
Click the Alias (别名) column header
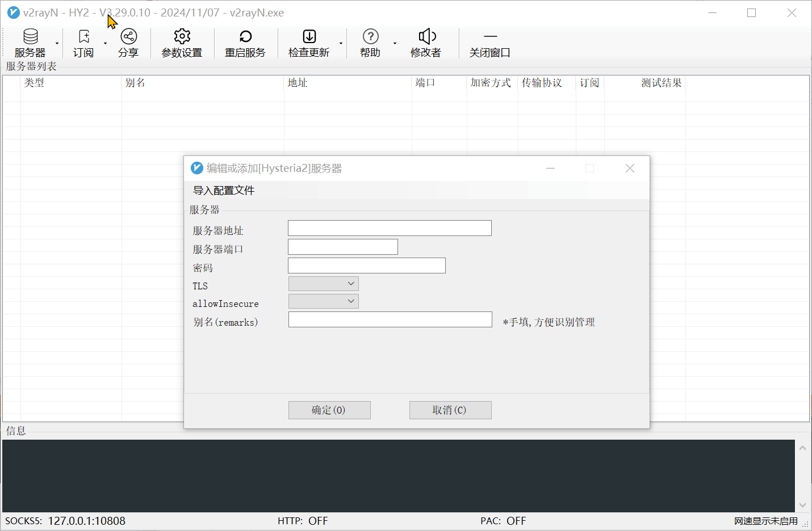135,83
